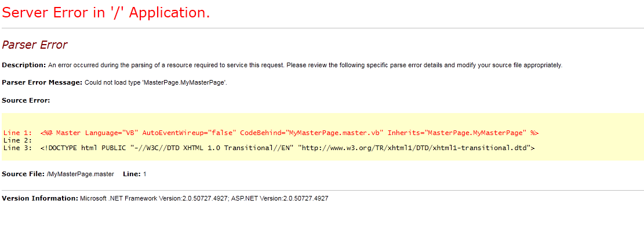Screen dimensions: 644x233
Task: Click the 'Parser Error' italic heading
Action: tap(35, 45)
